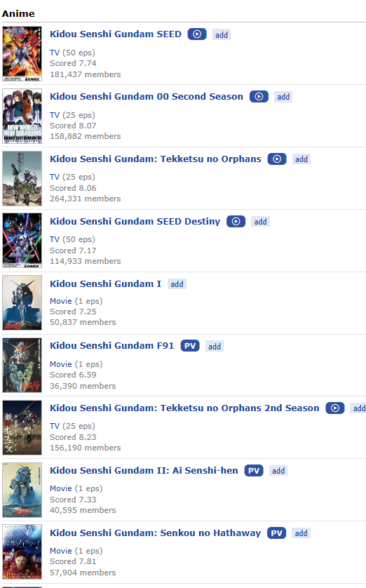This screenshot has height=588, width=366.
Task: Open watch icon for Gundam 00 Second Season
Action: (259, 96)
